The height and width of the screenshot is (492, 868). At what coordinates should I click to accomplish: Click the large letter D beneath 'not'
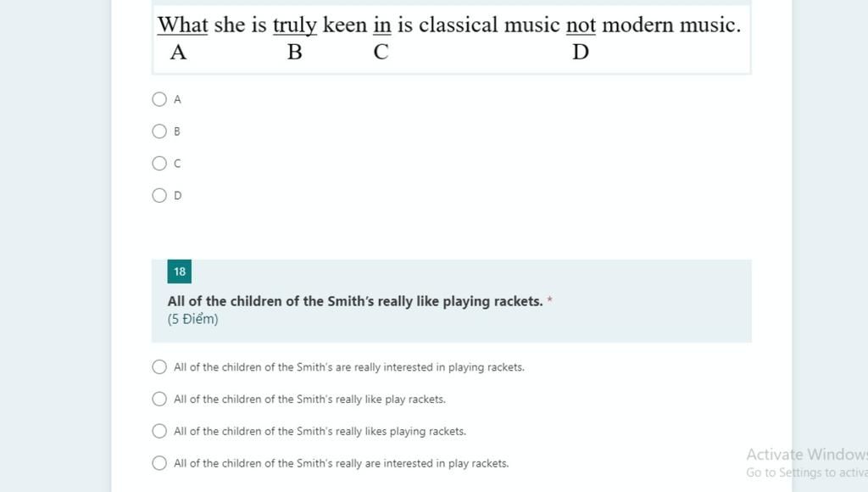(581, 52)
